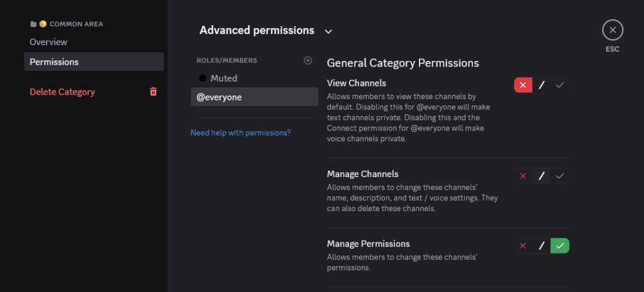Select the Permissions tab in sidebar

pos(54,62)
